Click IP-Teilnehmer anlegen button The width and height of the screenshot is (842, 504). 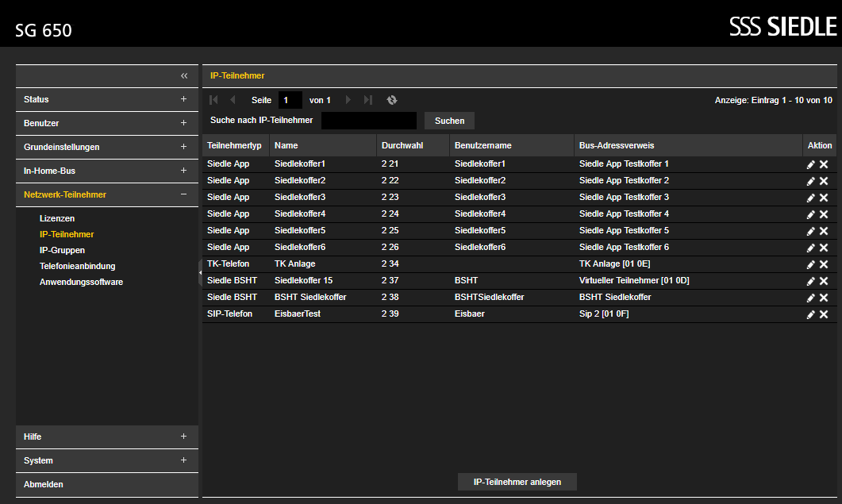[x=517, y=482]
